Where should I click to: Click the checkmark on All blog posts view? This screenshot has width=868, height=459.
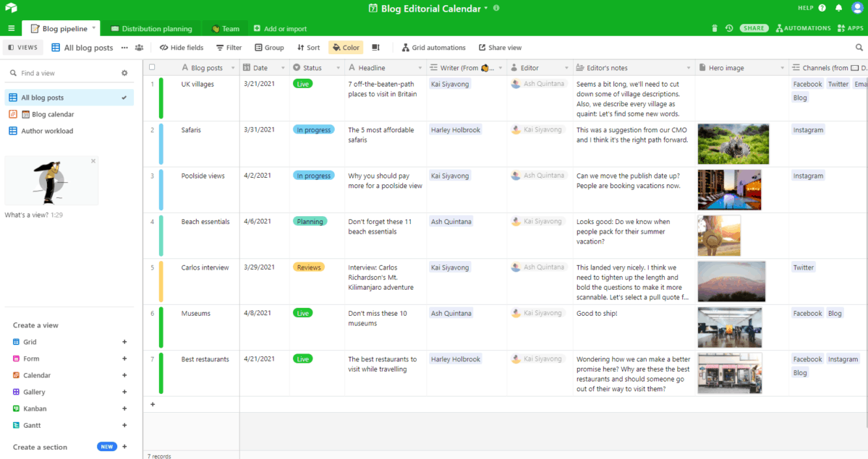[124, 96]
